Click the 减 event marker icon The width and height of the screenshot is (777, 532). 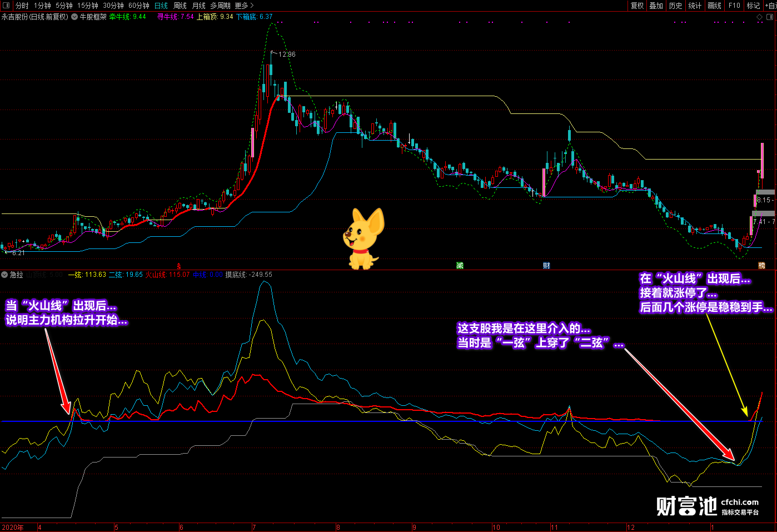pyautogui.click(x=460, y=266)
